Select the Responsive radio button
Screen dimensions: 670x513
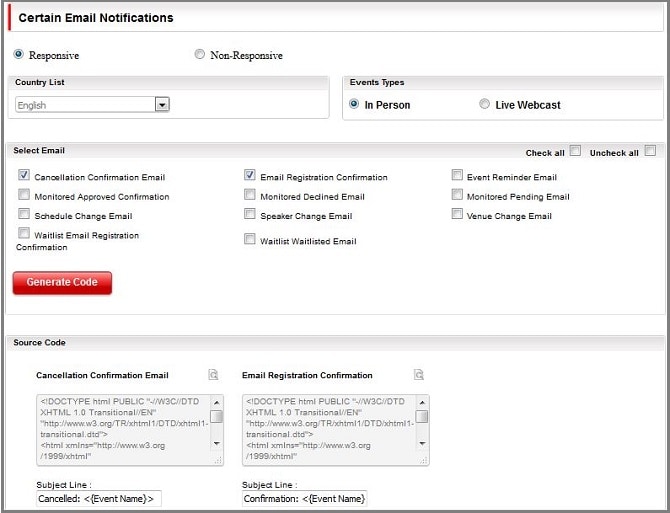click(18, 54)
